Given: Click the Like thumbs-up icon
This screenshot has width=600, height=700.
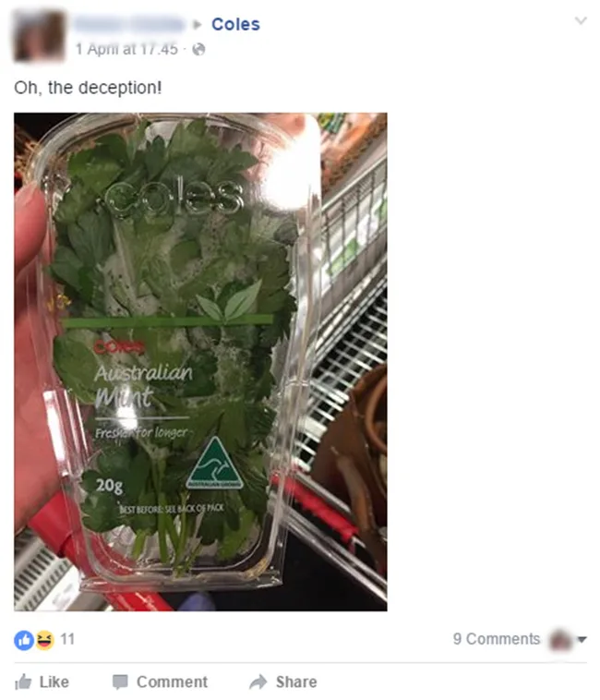Looking at the screenshot, I should tap(23, 682).
